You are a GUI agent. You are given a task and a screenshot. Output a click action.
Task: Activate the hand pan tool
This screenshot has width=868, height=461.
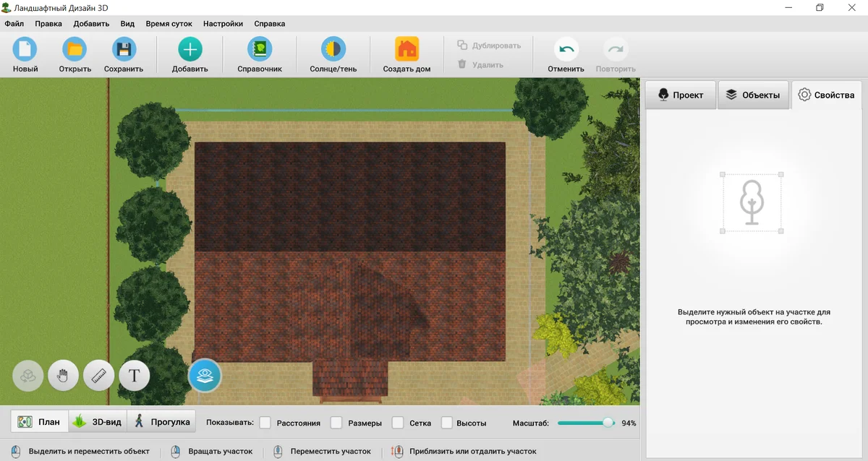coord(64,376)
